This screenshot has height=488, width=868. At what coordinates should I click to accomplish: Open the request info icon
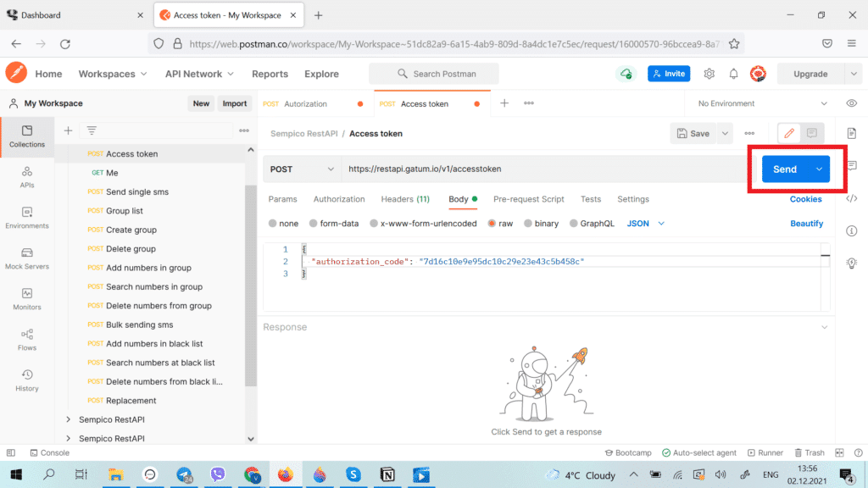(851, 230)
